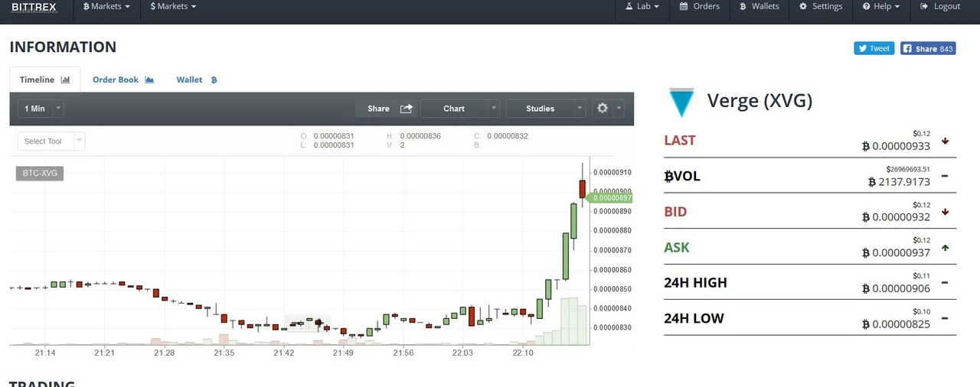Click the area chart icon on Order Book tab
Viewport: 980px width, 387px height.
(149, 80)
